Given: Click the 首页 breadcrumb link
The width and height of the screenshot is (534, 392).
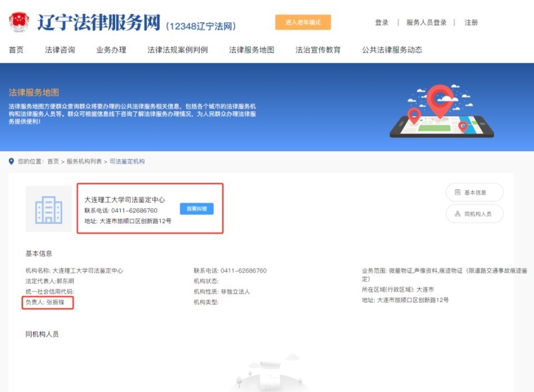Looking at the screenshot, I should (53, 161).
